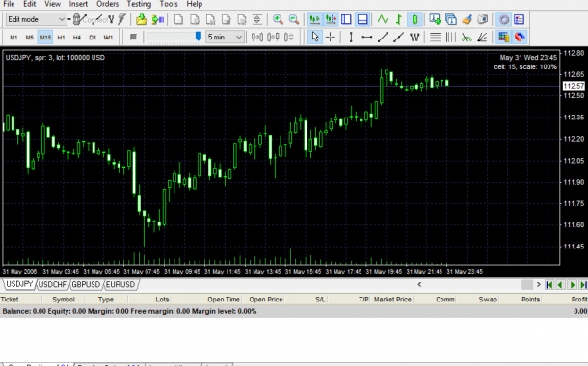
Task: Toggle the line chart display mode
Action: (383, 19)
